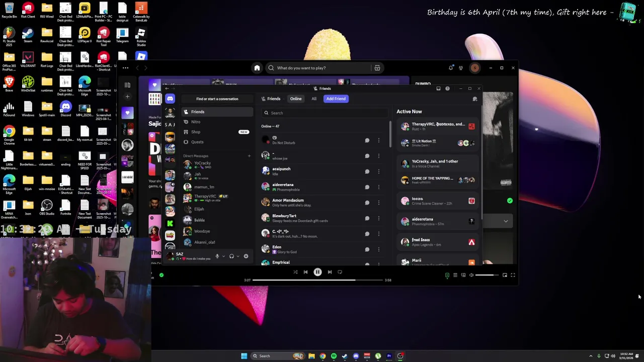Open Lit Nation activity entry
The image size is (644, 362).
point(437,143)
